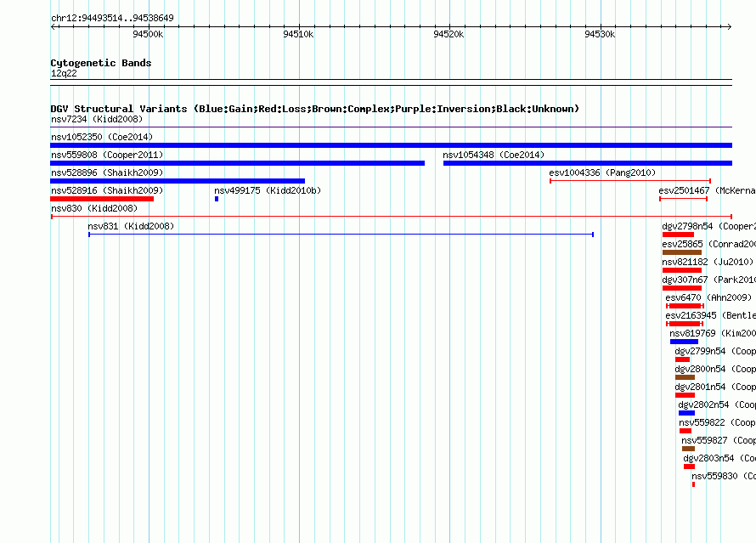The width and height of the screenshot is (756, 543).
Task: Select the nsv831 (Kidd2008) label
Action: [131, 226]
